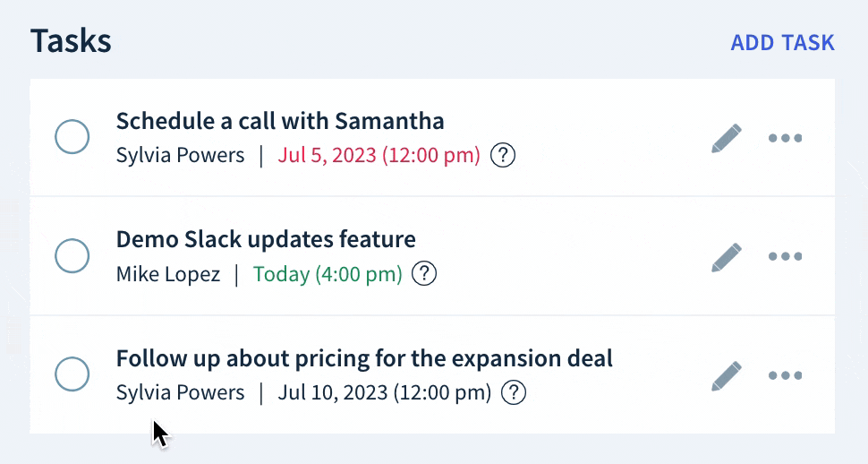
Task: Open more options for Demo Slack task
Action: [785, 257]
